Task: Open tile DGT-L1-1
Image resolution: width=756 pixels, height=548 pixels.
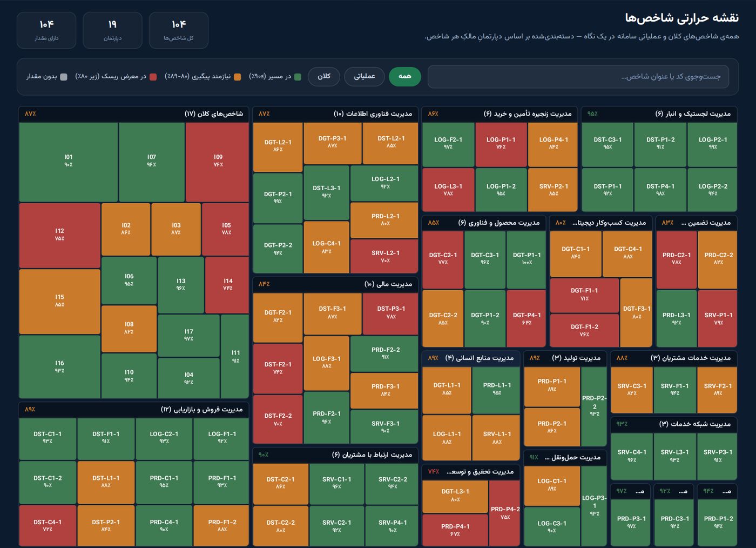Action: (447, 390)
